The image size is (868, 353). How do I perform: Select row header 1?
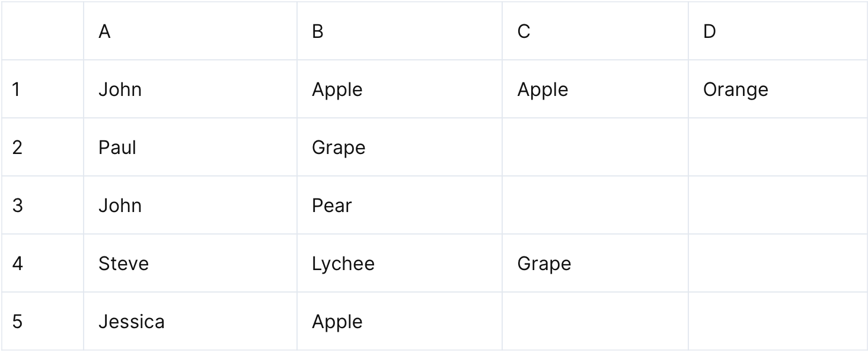pos(42,89)
